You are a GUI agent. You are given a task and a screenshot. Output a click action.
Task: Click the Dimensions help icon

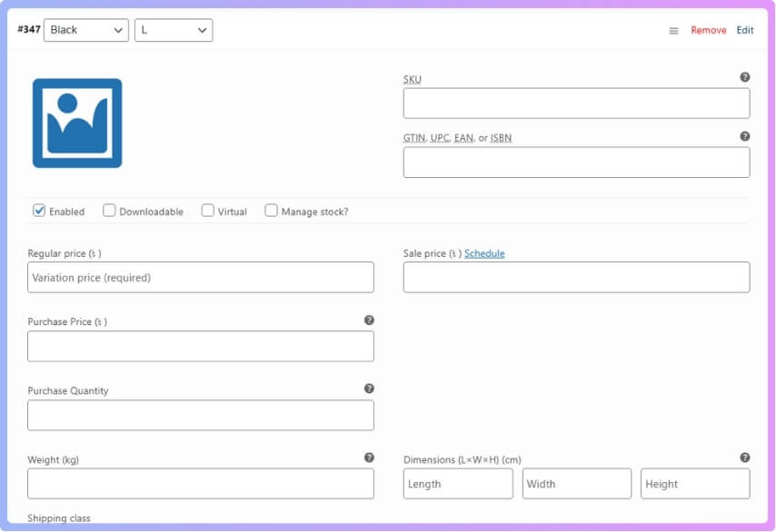coord(744,457)
